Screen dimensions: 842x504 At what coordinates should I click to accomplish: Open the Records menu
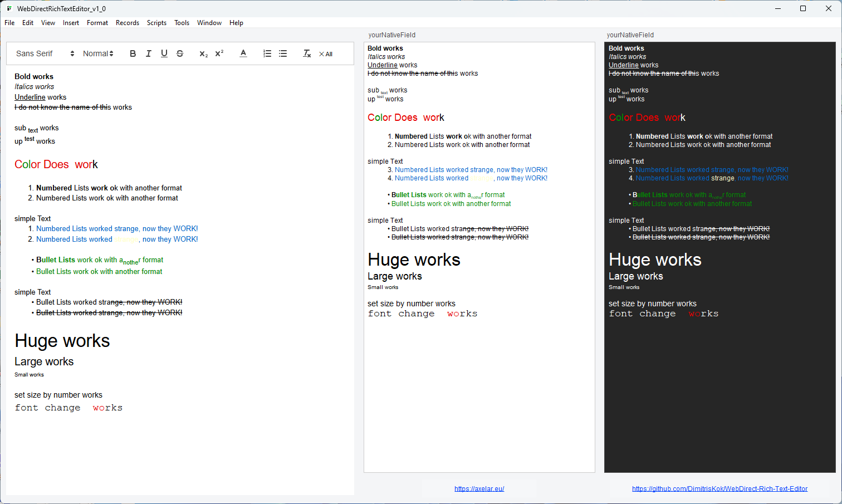click(128, 23)
